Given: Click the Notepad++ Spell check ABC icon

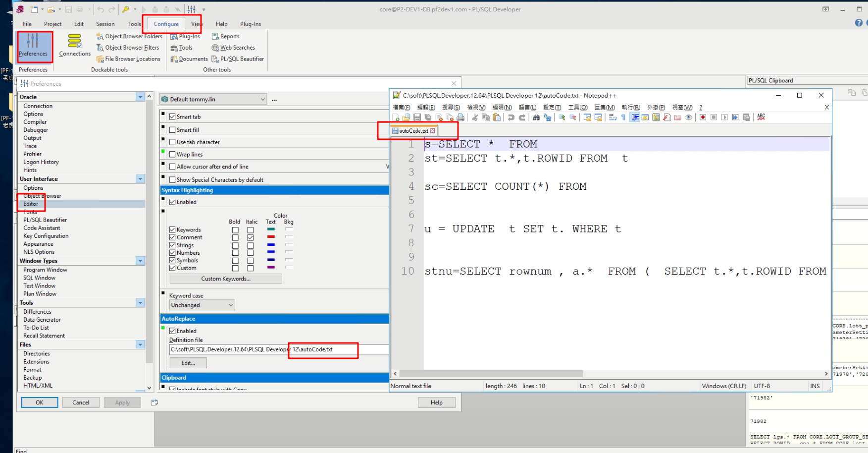Looking at the screenshot, I should (x=761, y=117).
